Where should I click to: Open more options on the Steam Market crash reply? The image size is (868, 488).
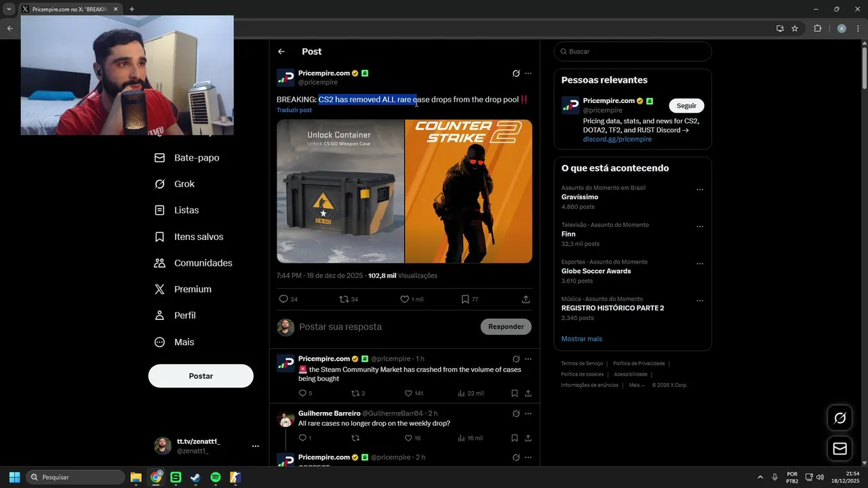528,359
